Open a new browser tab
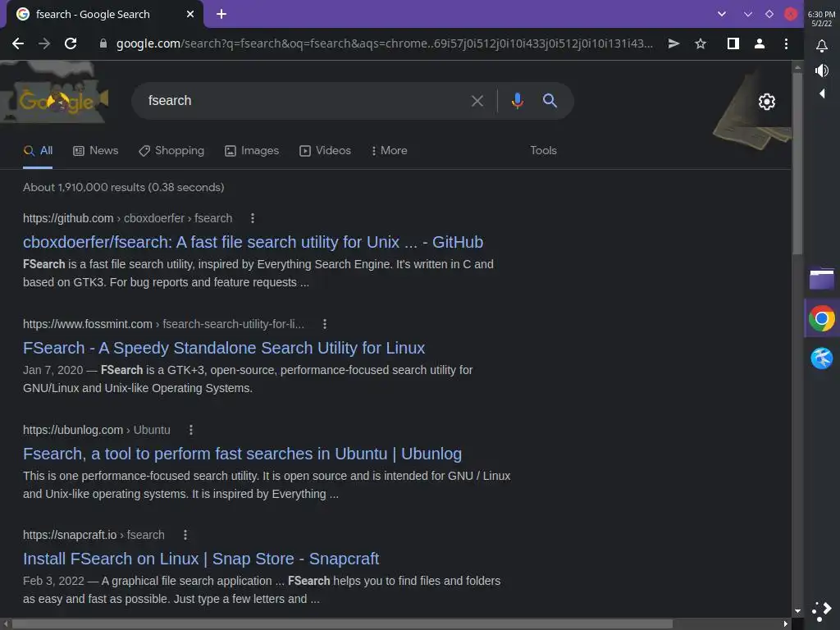This screenshot has width=840, height=630. (221, 14)
